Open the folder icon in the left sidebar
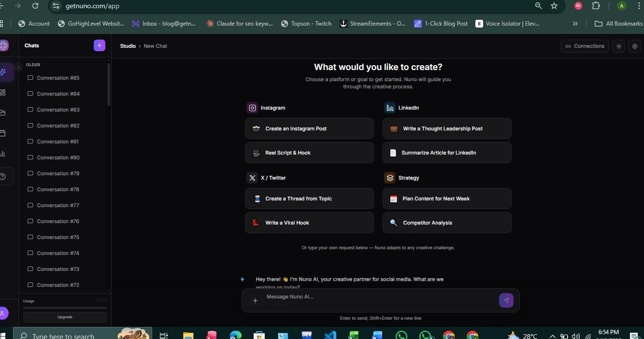 point(3,113)
